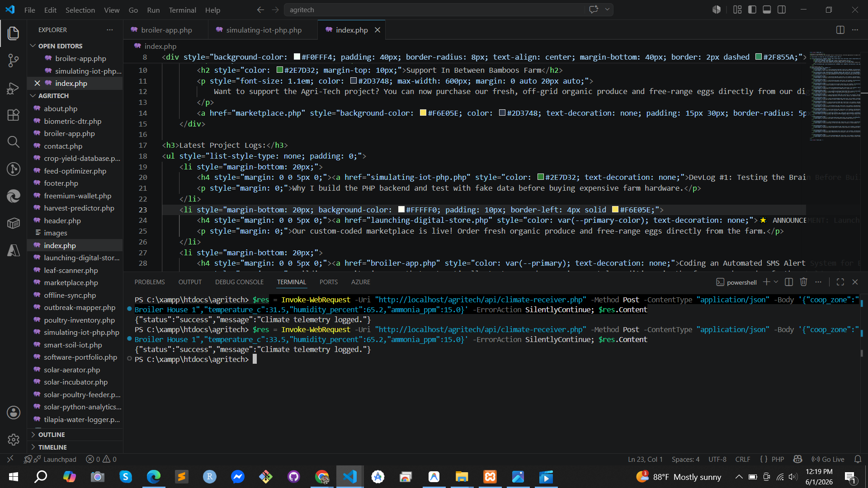Open marketplace.php in the file tree
The height and width of the screenshot is (488, 868).
(x=71, y=282)
